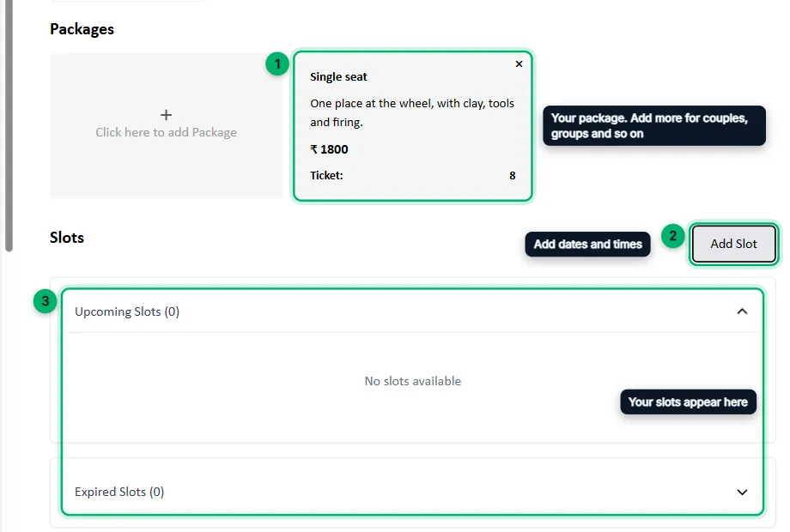This screenshot has width=790, height=532.
Task: Click the 'Click here to add Package' text
Action: [x=166, y=132]
